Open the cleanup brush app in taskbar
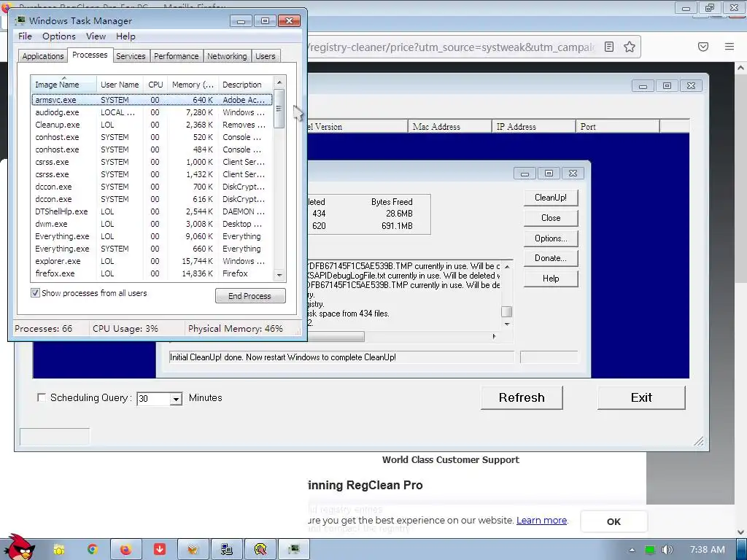 pos(260,550)
